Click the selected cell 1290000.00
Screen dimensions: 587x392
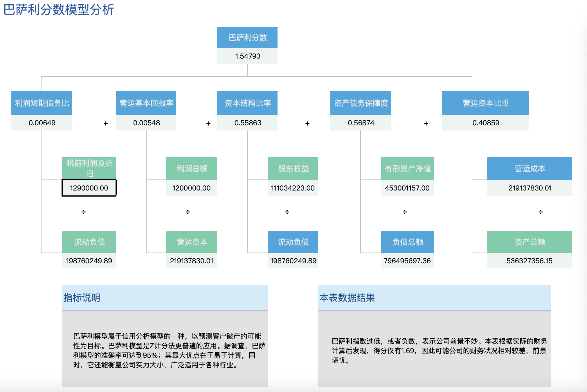click(x=89, y=188)
